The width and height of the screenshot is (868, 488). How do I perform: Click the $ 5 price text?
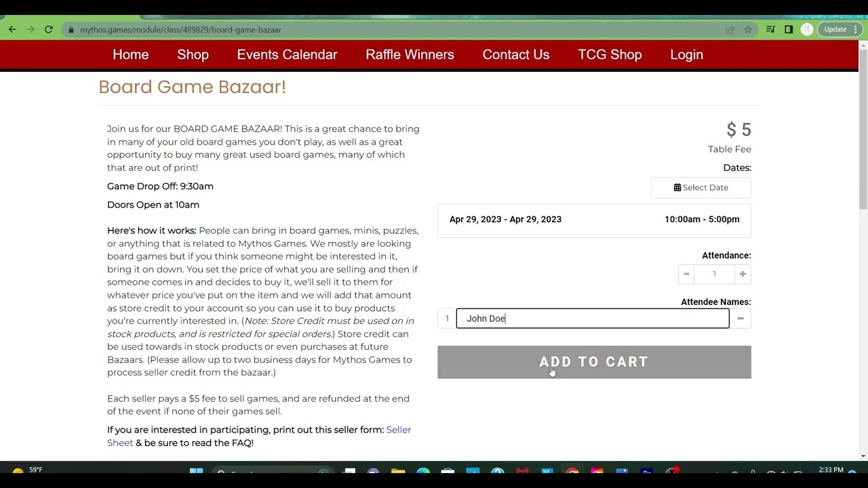click(x=738, y=129)
